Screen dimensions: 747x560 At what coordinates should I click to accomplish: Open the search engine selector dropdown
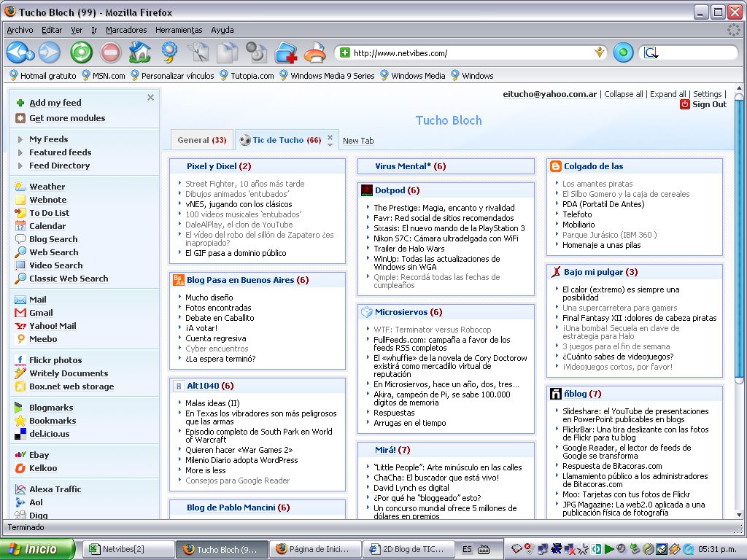tap(651, 52)
